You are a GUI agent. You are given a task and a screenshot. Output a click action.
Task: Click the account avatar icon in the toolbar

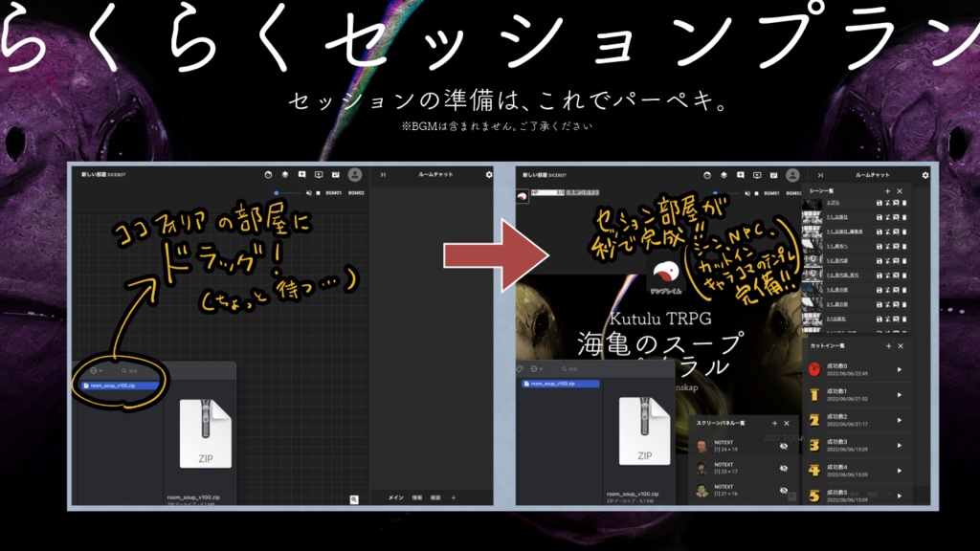point(355,175)
